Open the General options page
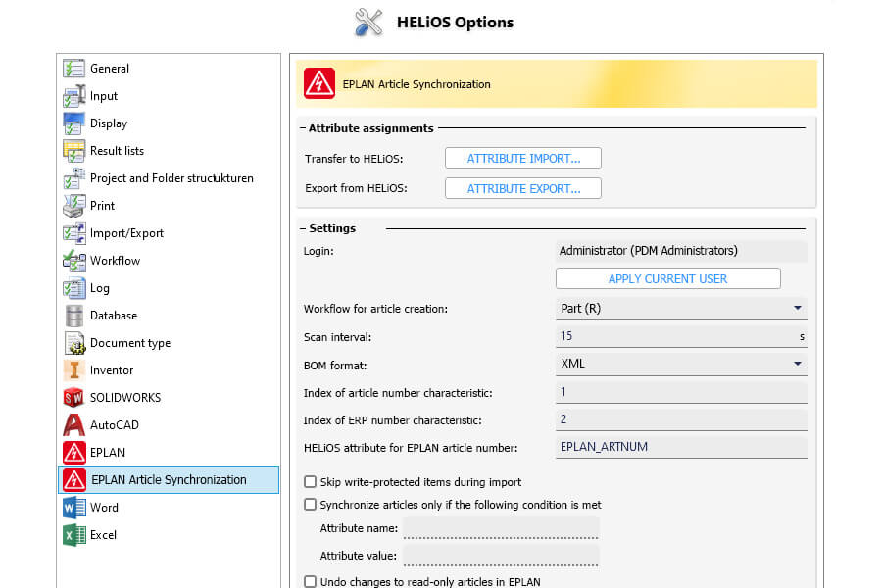 pyautogui.click(x=110, y=69)
